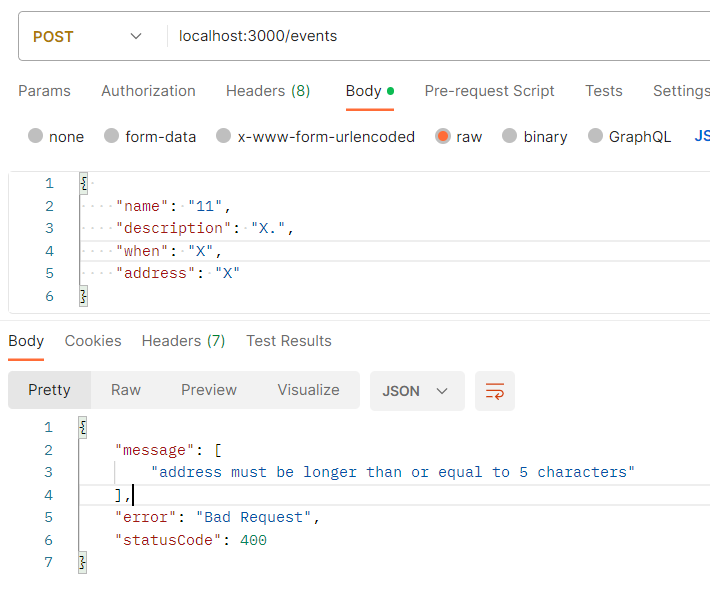Screen dimensions: 710x611
Task: Open the POST method dropdown
Action: pos(88,36)
